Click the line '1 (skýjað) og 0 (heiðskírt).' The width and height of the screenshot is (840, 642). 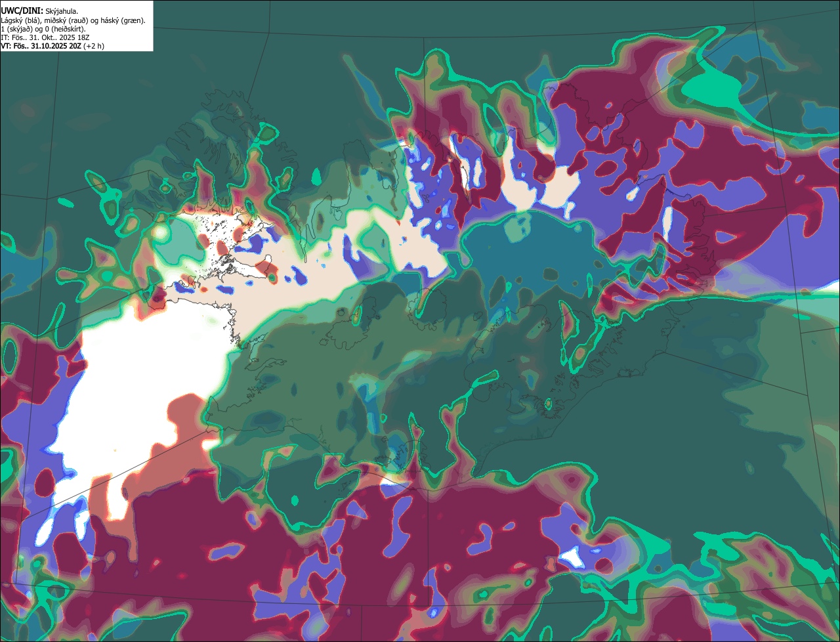[44, 29]
